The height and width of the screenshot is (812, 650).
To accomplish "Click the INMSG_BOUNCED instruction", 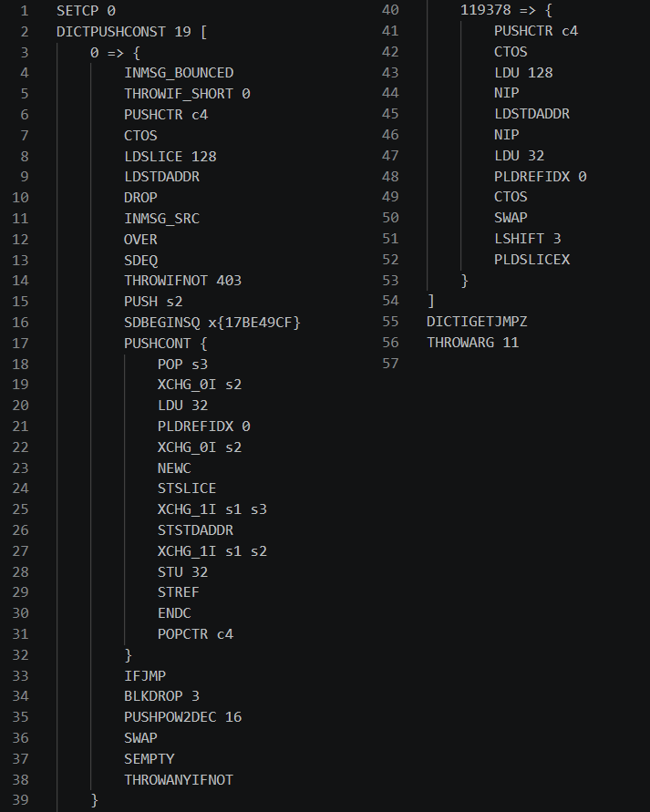I will [x=179, y=73].
